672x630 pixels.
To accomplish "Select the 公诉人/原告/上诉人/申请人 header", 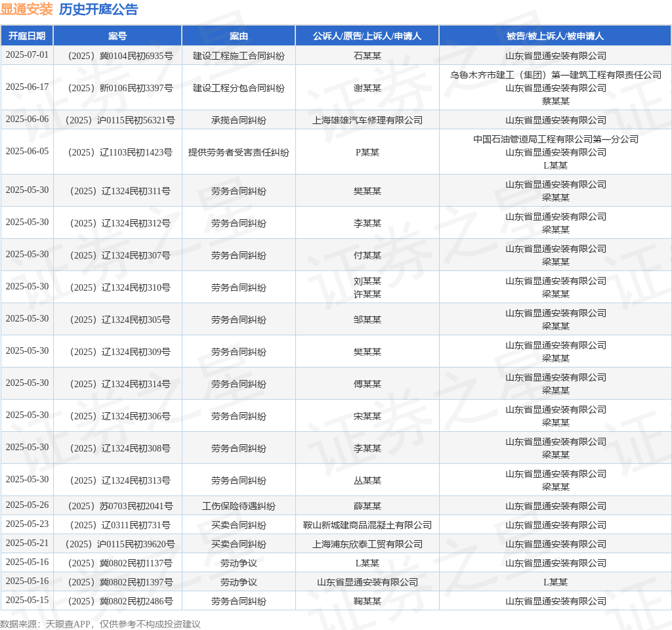I will coord(367,36).
